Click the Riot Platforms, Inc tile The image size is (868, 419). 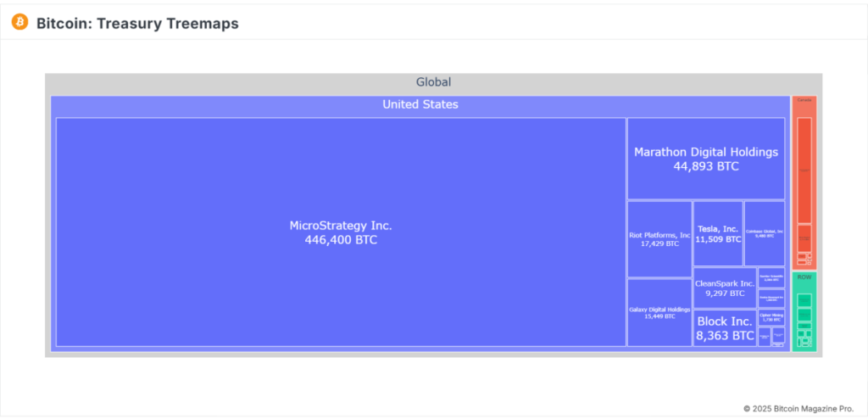click(x=659, y=238)
